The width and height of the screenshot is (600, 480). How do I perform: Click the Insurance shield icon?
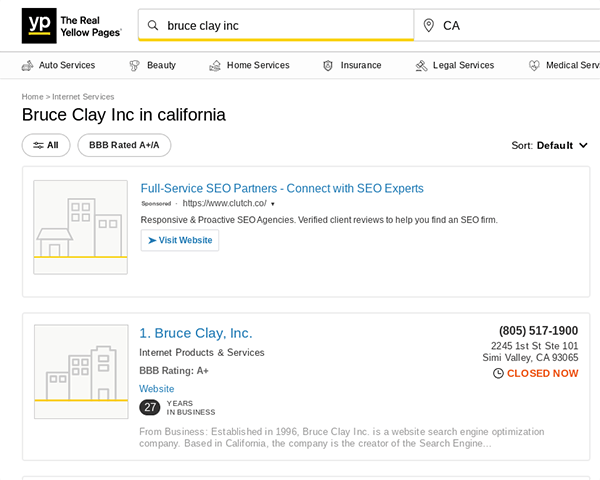point(328,65)
